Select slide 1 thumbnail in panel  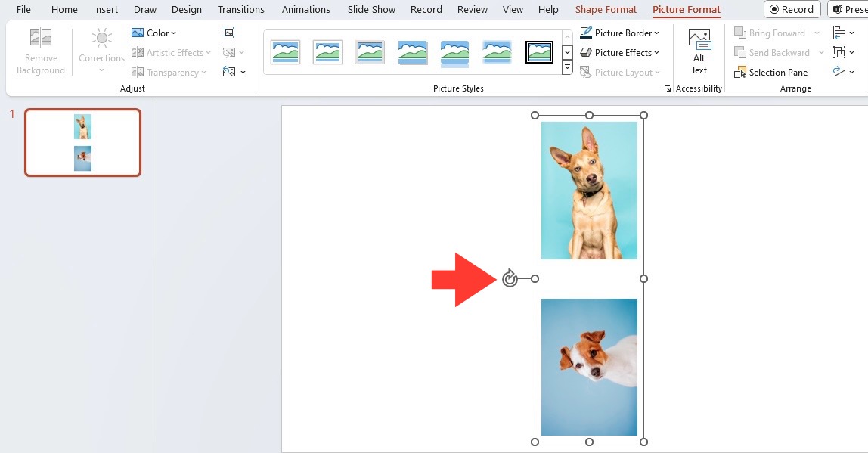point(83,143)
